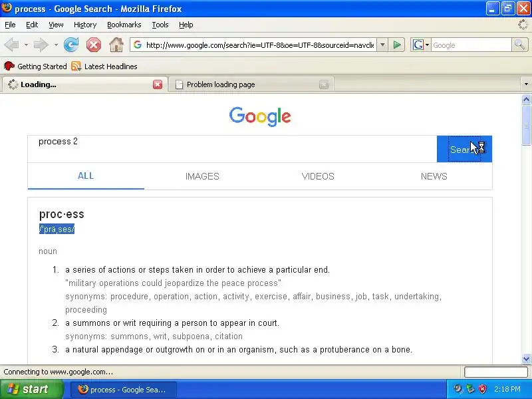The image size is (532, 399).
Task: Click the blue Search button
Action: 464,149
